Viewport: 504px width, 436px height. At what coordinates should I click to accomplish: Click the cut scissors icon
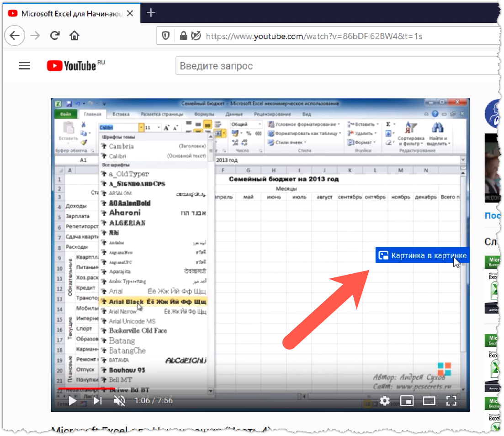84,124
